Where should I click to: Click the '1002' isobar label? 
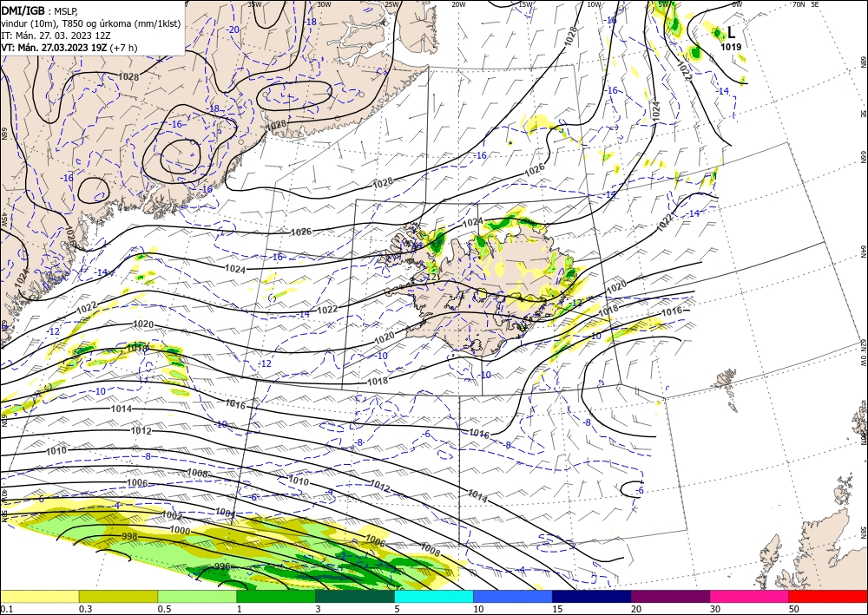point(172,515)
